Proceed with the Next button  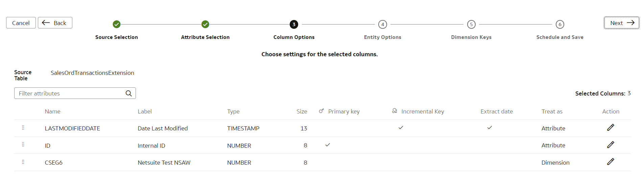[622, 23]
